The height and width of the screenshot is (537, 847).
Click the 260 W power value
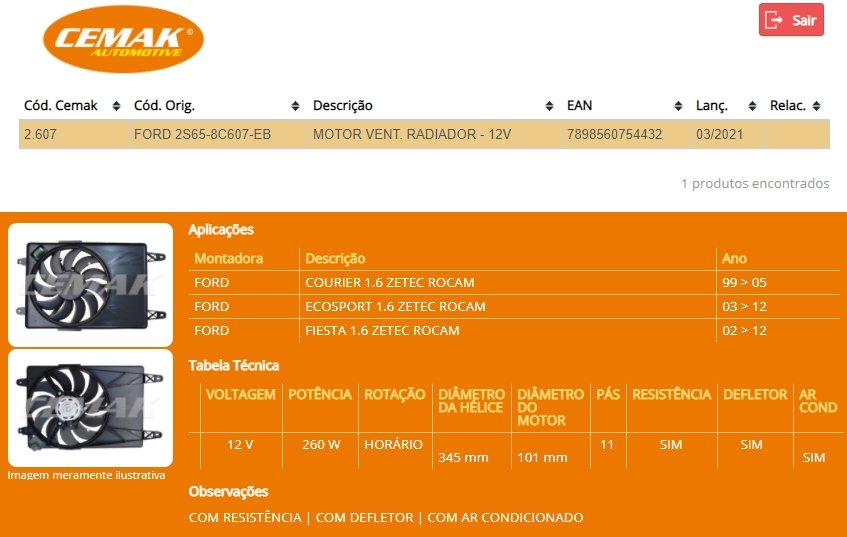click(x=321, y=445)
